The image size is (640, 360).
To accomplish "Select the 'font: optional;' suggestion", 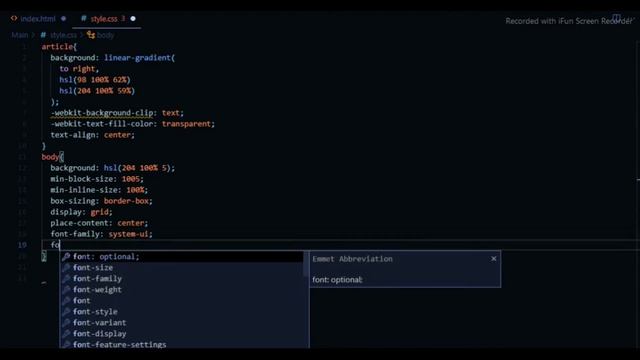I will point(182,257).
